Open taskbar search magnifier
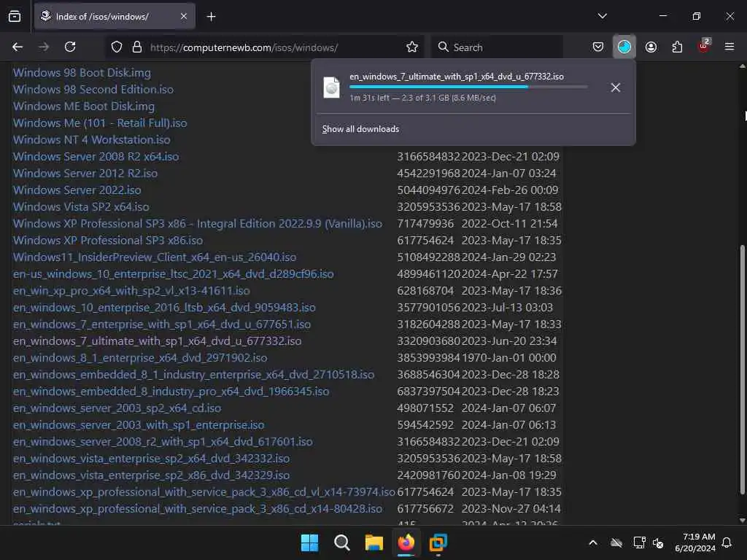This screenshot has height=560, width=747. tap(342, 542)
